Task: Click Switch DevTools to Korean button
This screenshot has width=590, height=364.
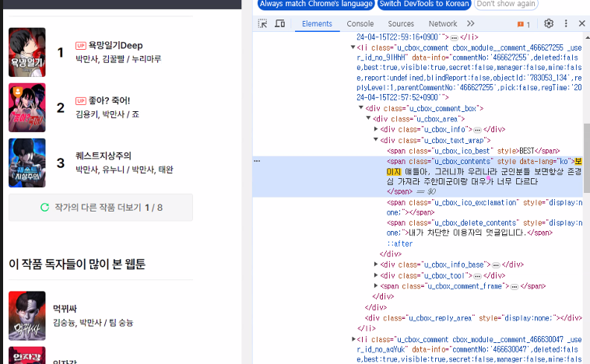Action: point(424,4)
